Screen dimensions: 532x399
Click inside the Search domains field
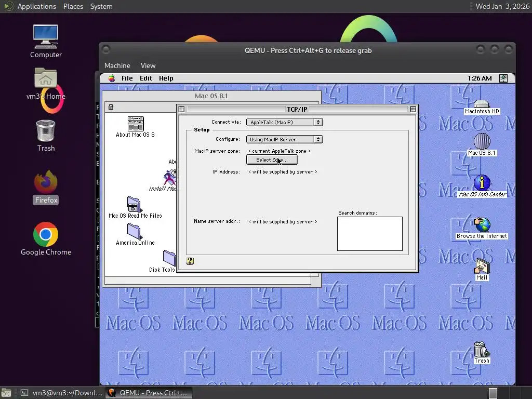point(370,234)
